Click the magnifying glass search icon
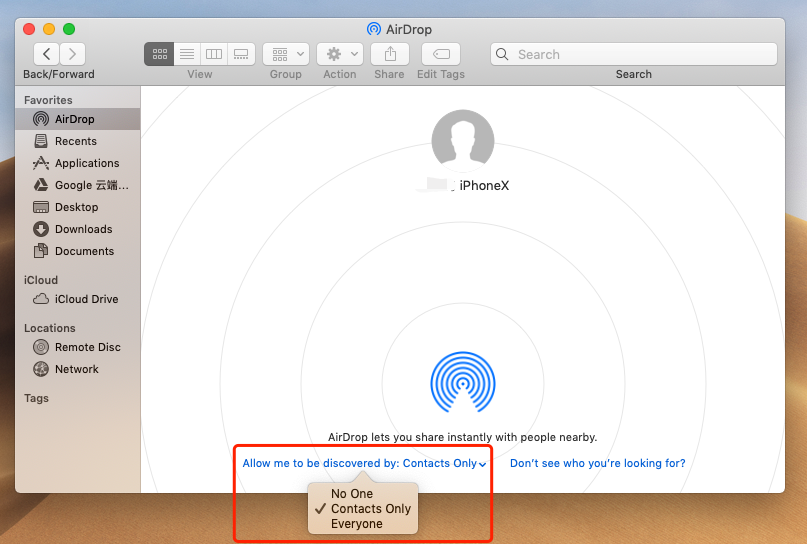The image size is (807, 544). click(x=502, y=54)
